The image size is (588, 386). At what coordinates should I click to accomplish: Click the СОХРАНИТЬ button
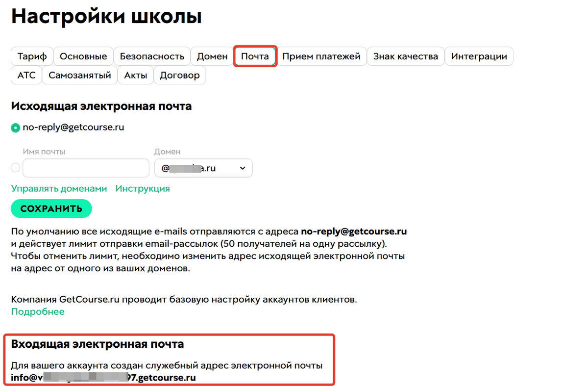coord(51,208)
